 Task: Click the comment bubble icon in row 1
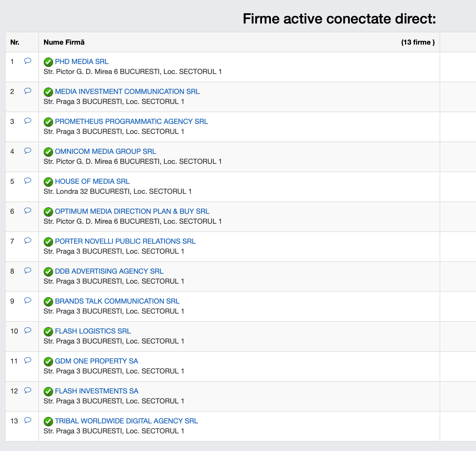click(28, 61)
